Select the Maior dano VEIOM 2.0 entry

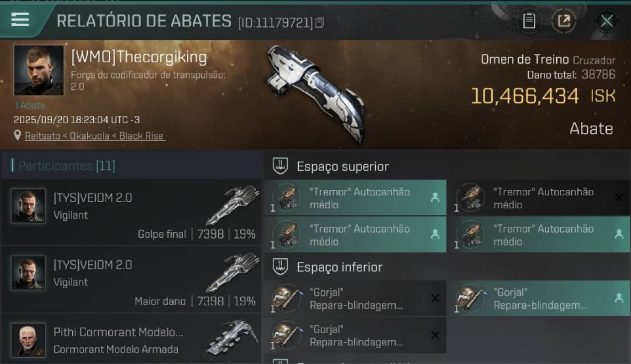[x=132, y=280]
